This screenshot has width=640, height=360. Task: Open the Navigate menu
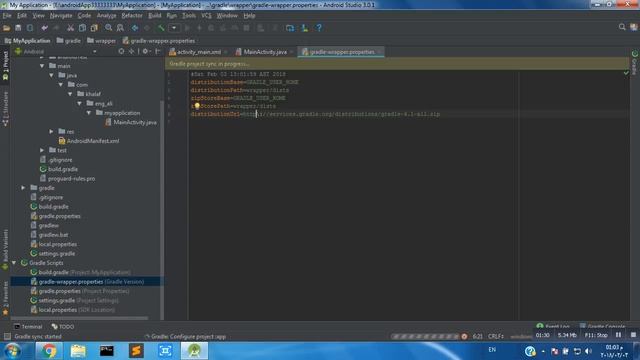[x=61, y=16]
